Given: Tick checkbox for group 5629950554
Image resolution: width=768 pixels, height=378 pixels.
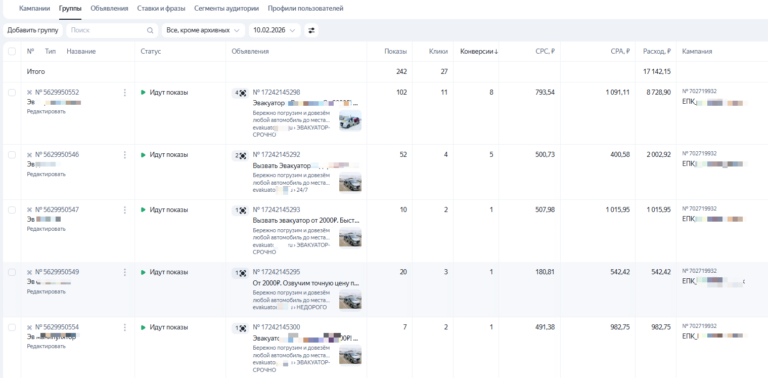Looking at the screenshot, I should pos(12,327).
